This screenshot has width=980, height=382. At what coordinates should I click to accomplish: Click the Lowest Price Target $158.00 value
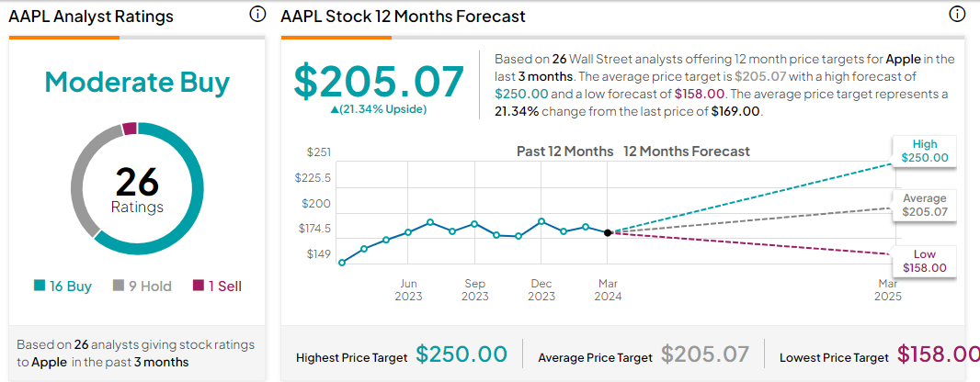pyautogui.click(x=938, y=354)
